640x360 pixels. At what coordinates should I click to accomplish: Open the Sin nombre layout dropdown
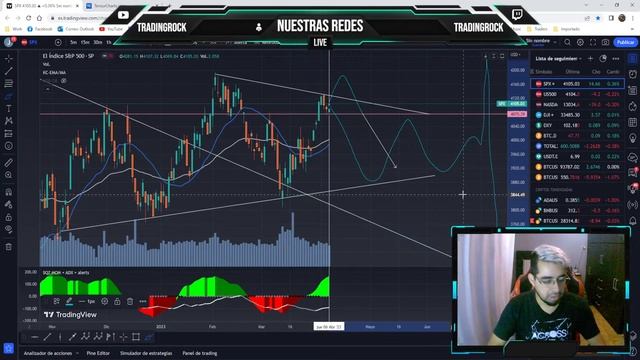(x=541, y=42)
